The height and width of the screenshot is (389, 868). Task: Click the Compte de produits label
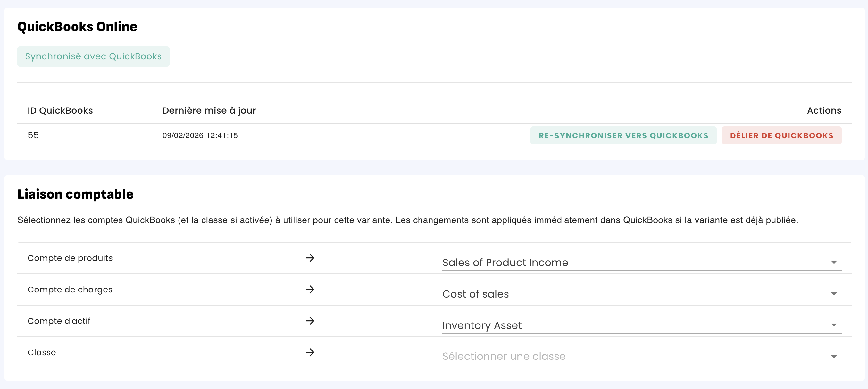point(70,258)
